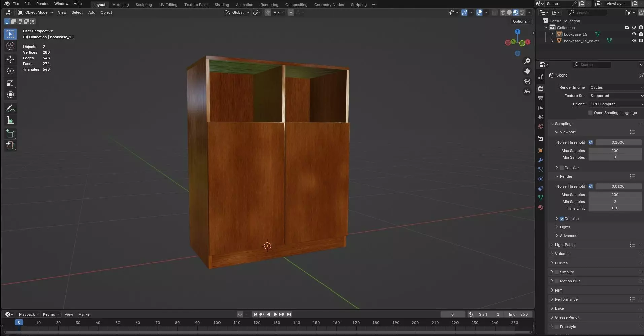Open the Render properties tab icon
Screen dimensions: 644x336
(x=541, y=88)
